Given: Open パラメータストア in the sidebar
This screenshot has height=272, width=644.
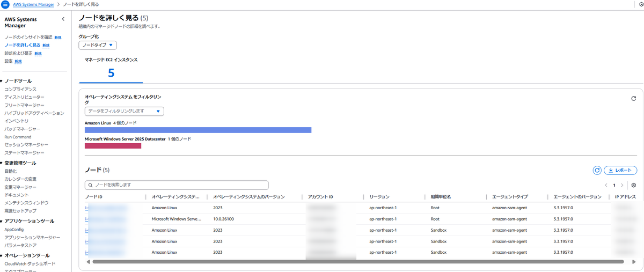Looking at the screenshot, I should (x=20, y=245).
